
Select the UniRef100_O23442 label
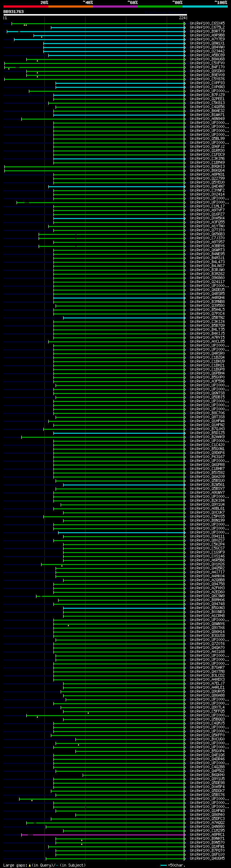pyautogui.click(x=207, y=51)
